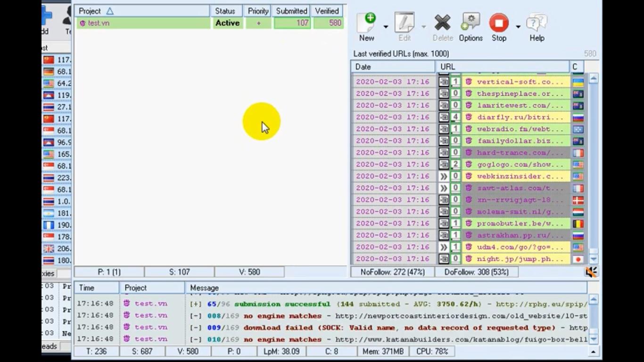Click the US flag icon on the goglogo.com row
The width and height of the screenshot is (644, 362).
pyautogui.click(x=578, y=164)
